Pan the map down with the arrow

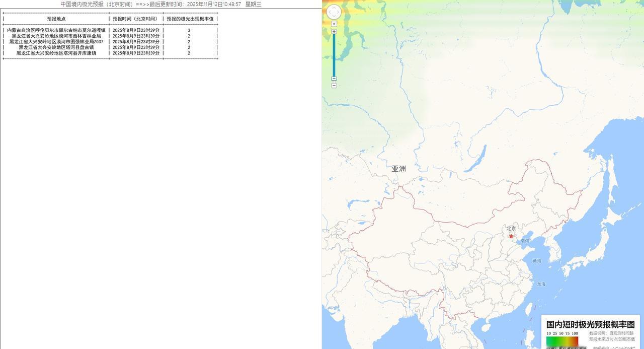pyautogui.click(x=334, y=17)
